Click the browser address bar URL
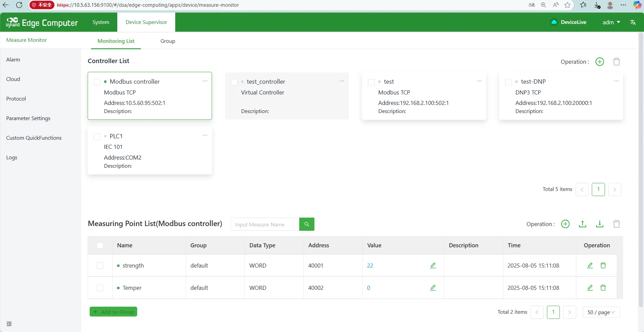This screenshot has height=332, width=644. point(148,5)
